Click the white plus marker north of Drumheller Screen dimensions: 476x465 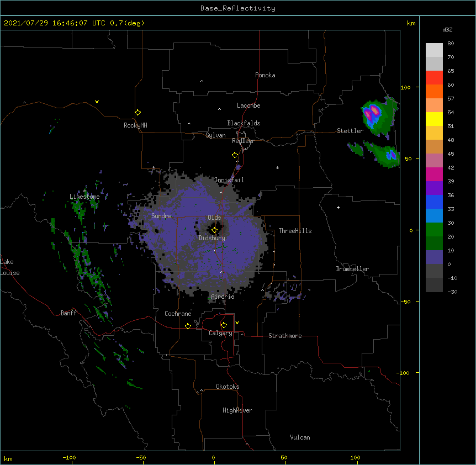pyautogui.click(x=338, y=207)
